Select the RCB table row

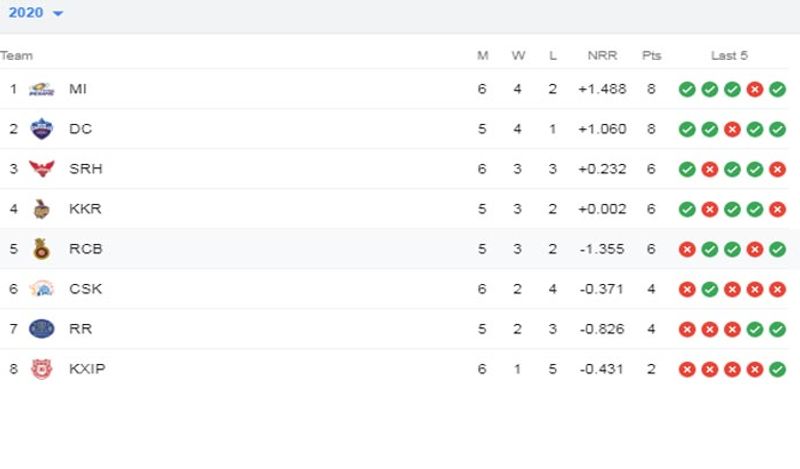[395, 249]
